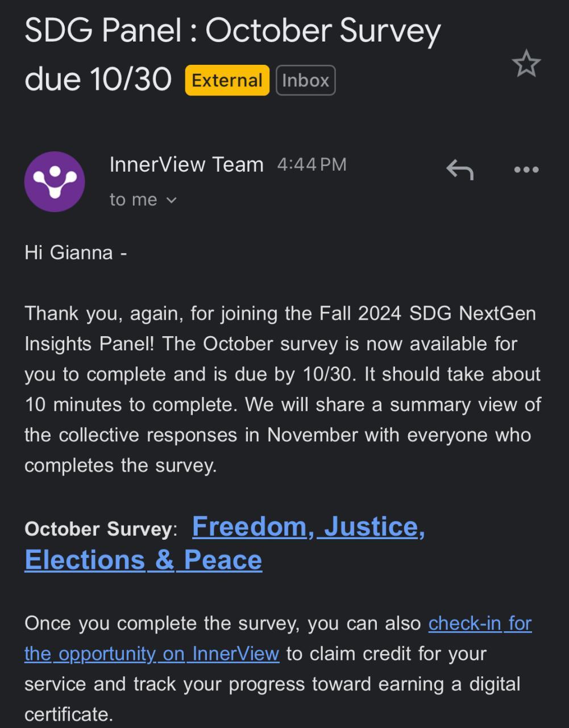Open the "Freedom, Justice," survey link
Viewport: 569px width, 728px height.
(308, 527)
